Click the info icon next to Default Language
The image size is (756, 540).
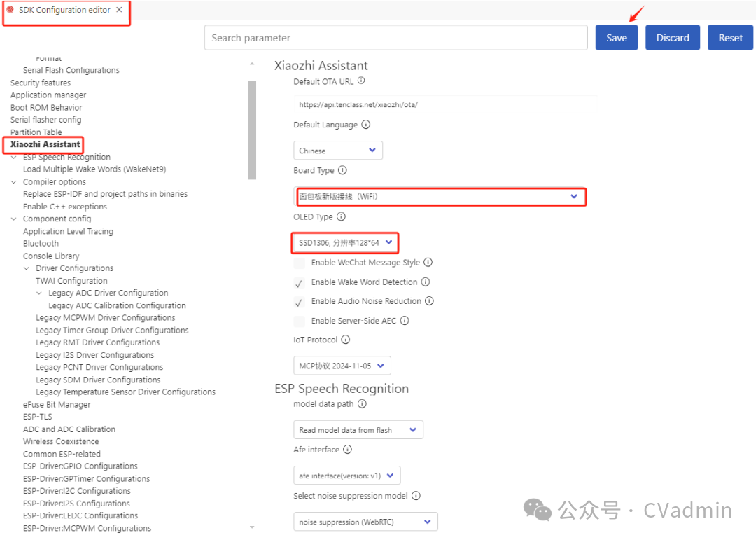click(x=365, y=125)
